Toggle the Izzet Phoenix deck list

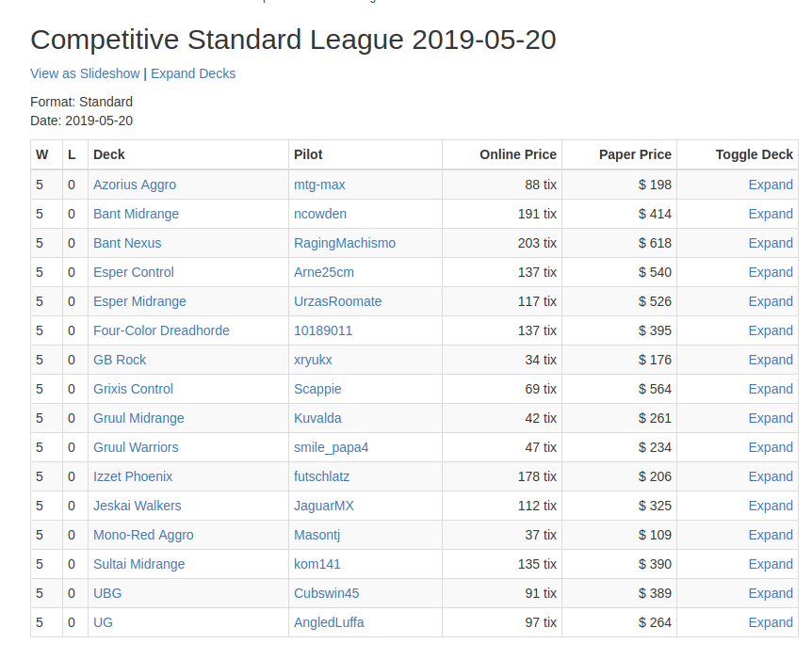tap(770, 476)
